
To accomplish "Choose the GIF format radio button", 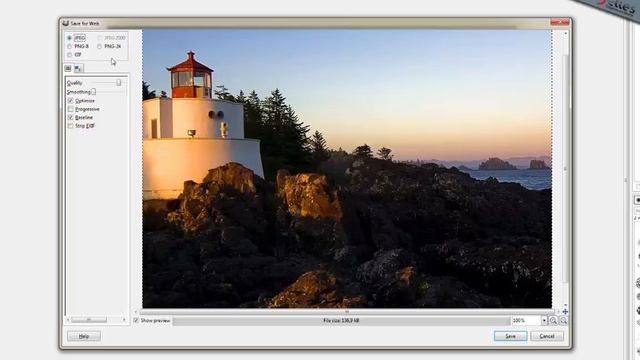I will point(69,55).
